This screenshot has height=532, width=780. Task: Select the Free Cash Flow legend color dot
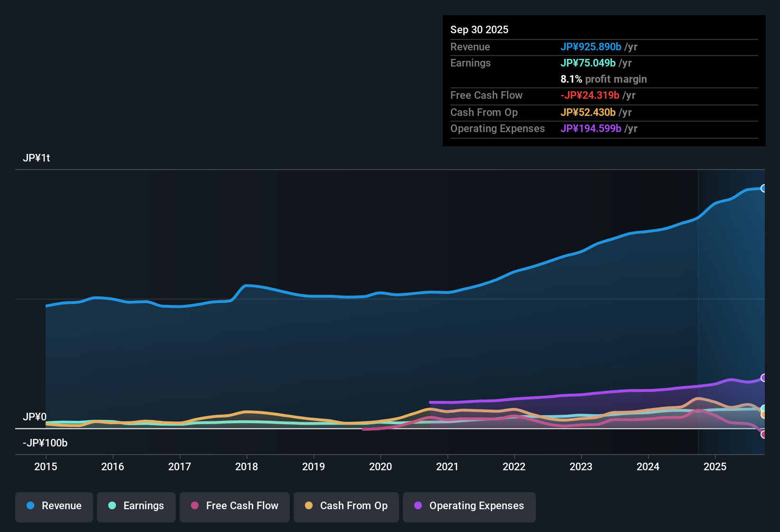(195, 506)
